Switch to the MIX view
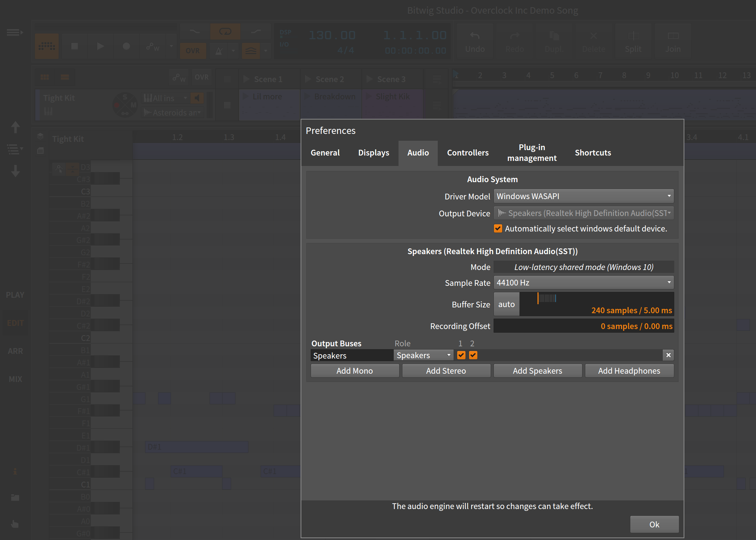This screenshot has width=756, height=540. [x=15, y=379]
